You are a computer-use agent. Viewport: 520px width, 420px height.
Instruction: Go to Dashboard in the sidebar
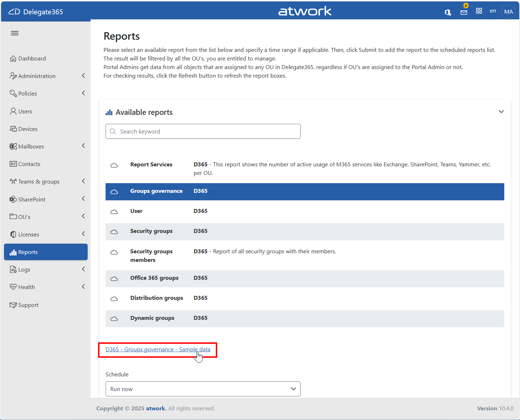32,59
